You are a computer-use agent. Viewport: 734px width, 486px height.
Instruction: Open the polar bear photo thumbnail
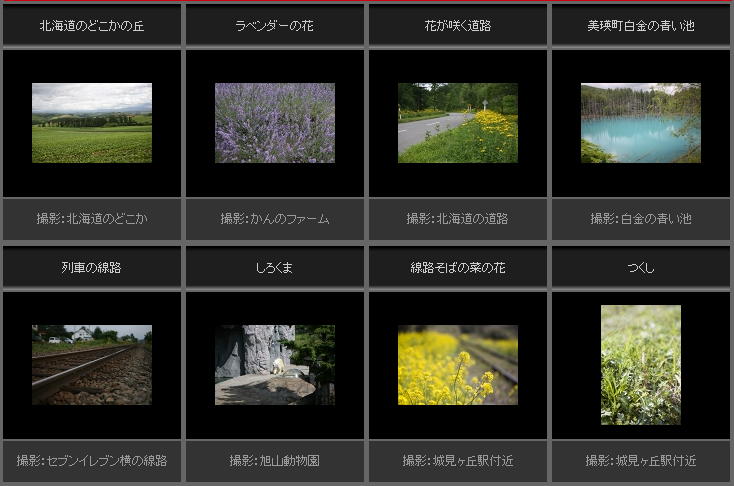(x=275, y=365)
